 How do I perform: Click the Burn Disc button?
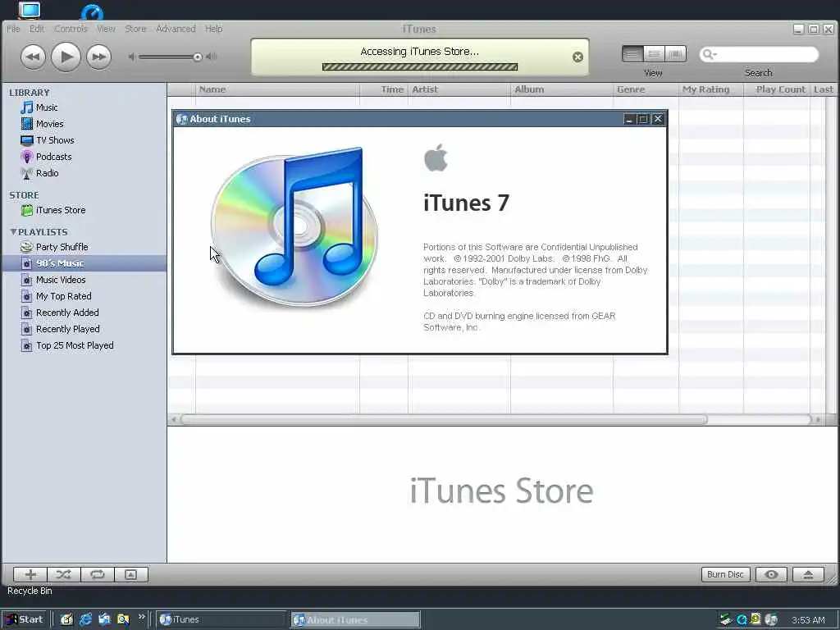pyautogui.click(x=725, y=575)
